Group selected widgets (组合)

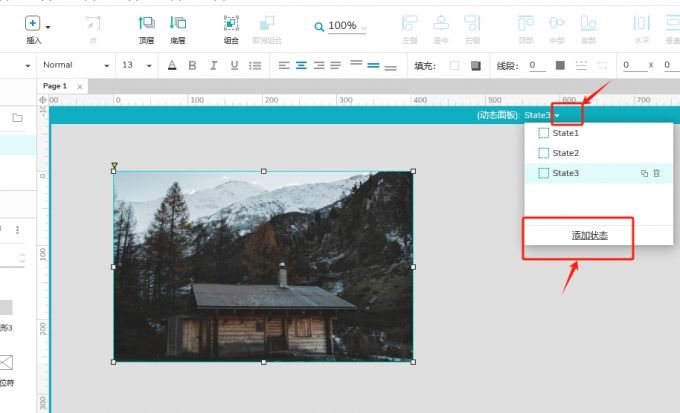click(x=231, y=23)
